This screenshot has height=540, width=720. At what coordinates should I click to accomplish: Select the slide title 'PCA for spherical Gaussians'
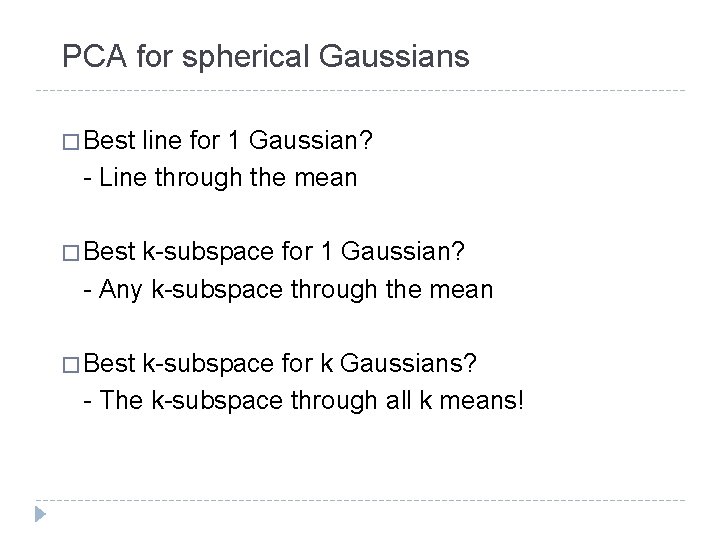tap(265, 57)
